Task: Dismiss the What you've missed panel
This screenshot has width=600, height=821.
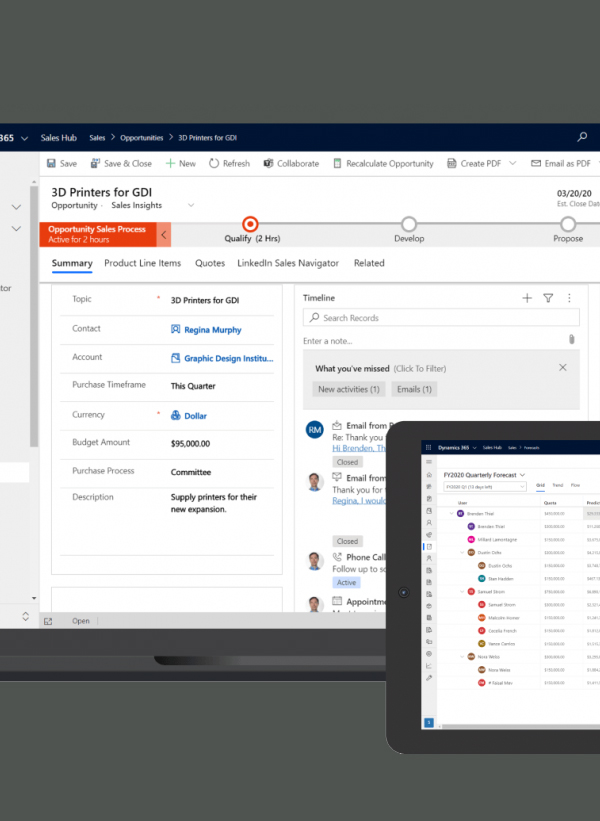Action: click(563, 368)
